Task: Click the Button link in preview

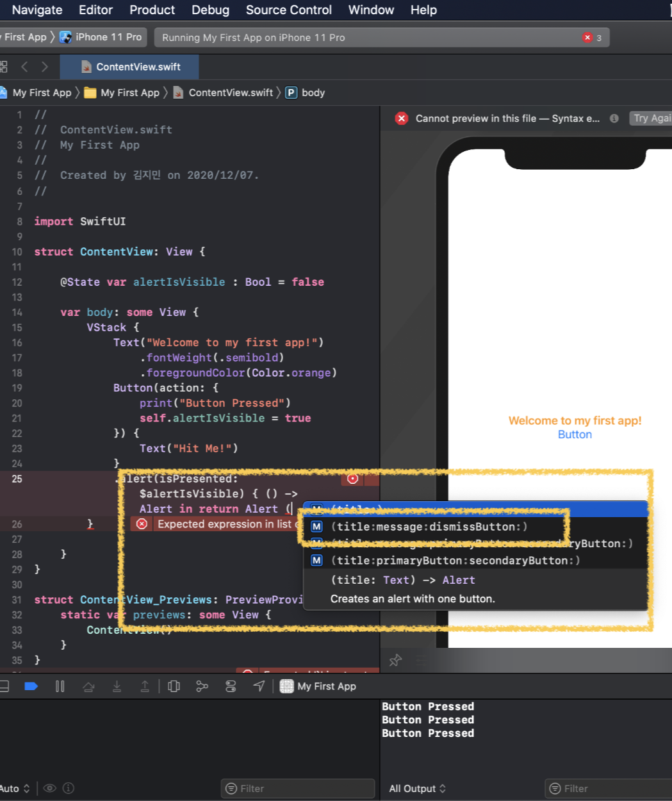Action: pos(575,434)
